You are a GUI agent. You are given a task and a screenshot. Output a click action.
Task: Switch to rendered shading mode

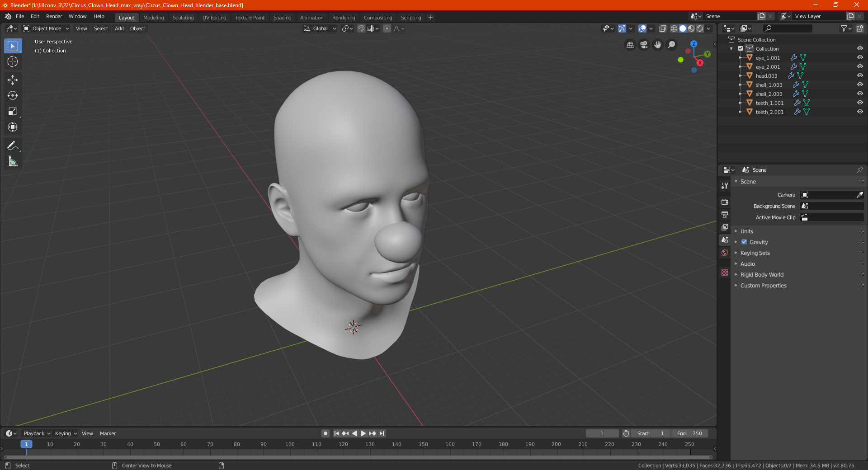tap(700, 28)
